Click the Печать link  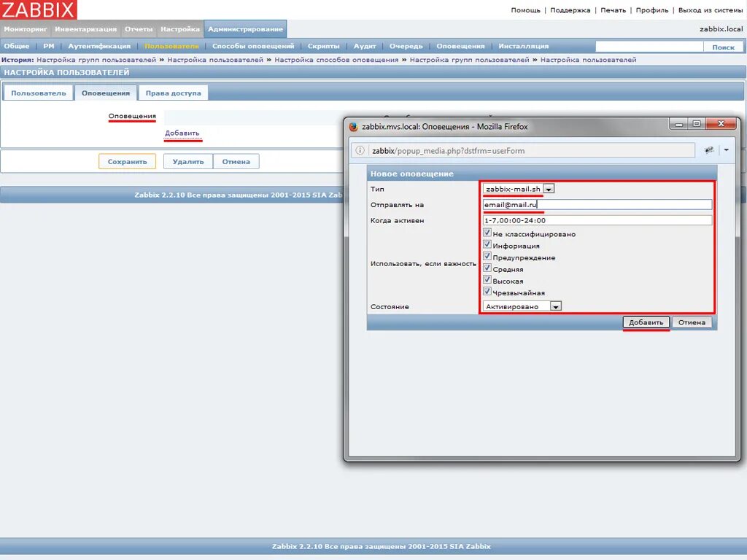tap(613, 10)
